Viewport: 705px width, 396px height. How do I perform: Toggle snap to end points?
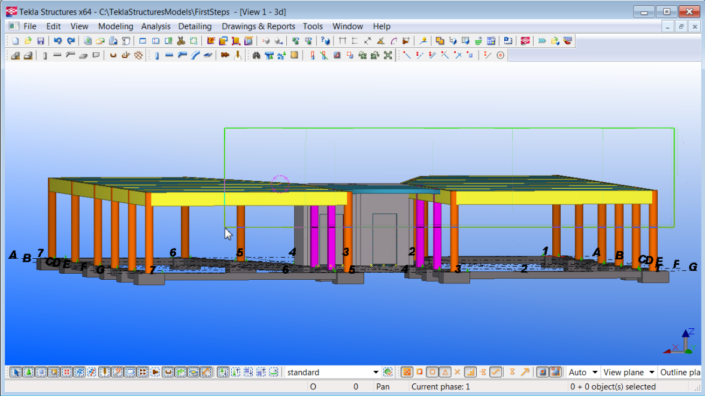point(419,372)
